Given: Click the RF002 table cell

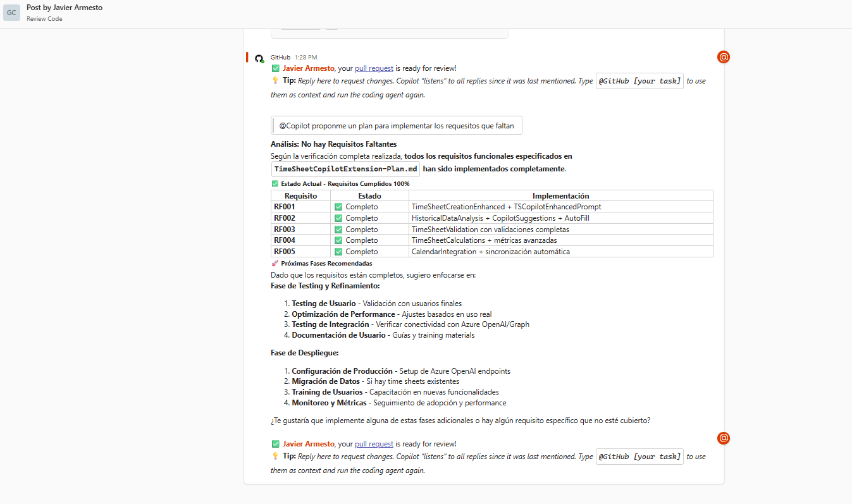Looking at the screenshot, I should (300, 218).
